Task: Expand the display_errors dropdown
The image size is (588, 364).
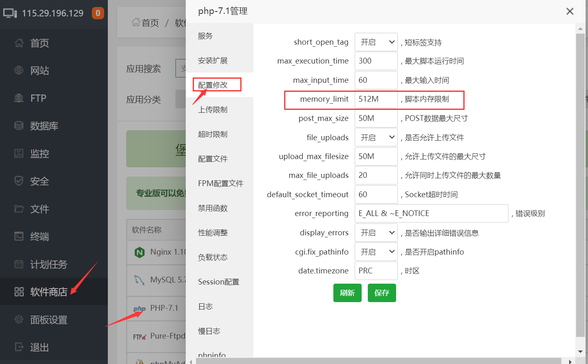Action: pyautogui.click(x=376, y=233)
